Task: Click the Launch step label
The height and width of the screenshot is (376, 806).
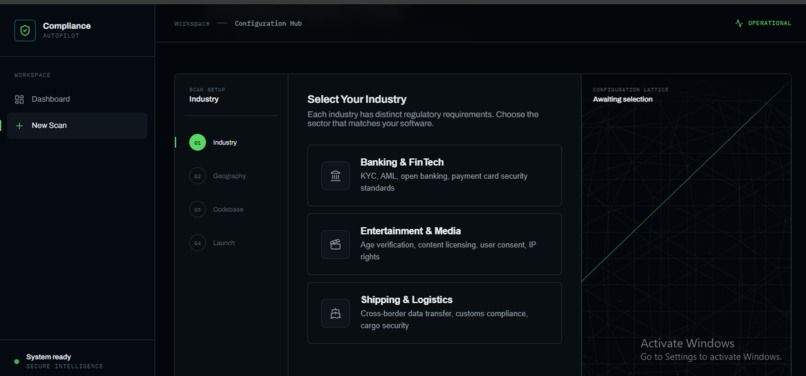Action: pyautogui.click(x=224, y=243)
